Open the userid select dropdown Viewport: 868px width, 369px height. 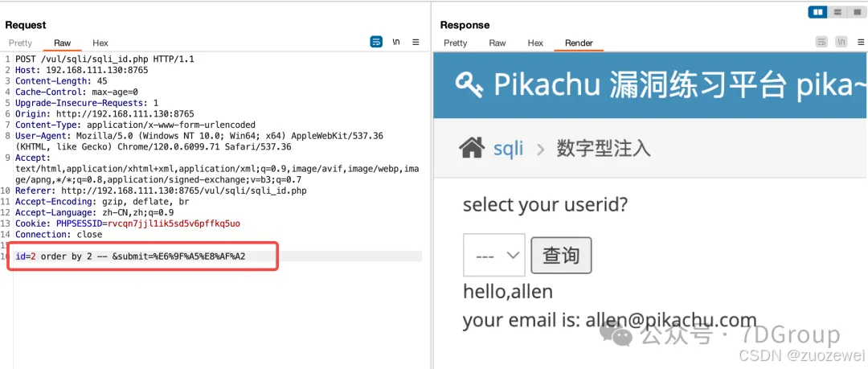tap(493, 255)
